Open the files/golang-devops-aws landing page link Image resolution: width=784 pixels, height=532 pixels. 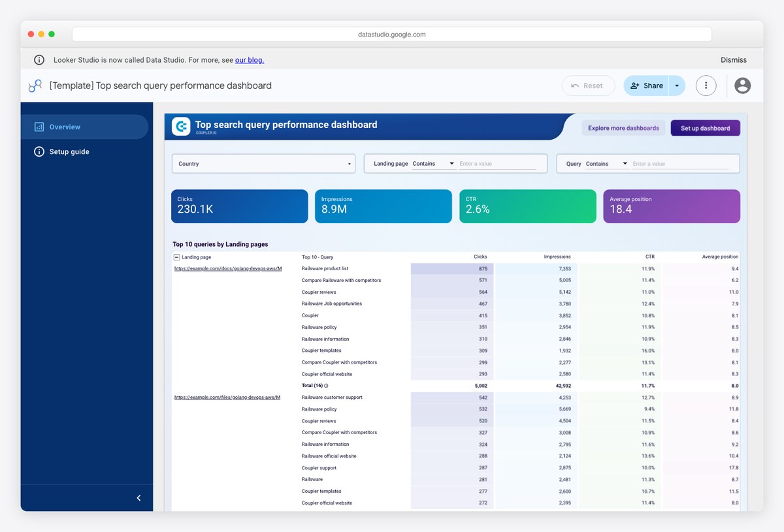227,397
